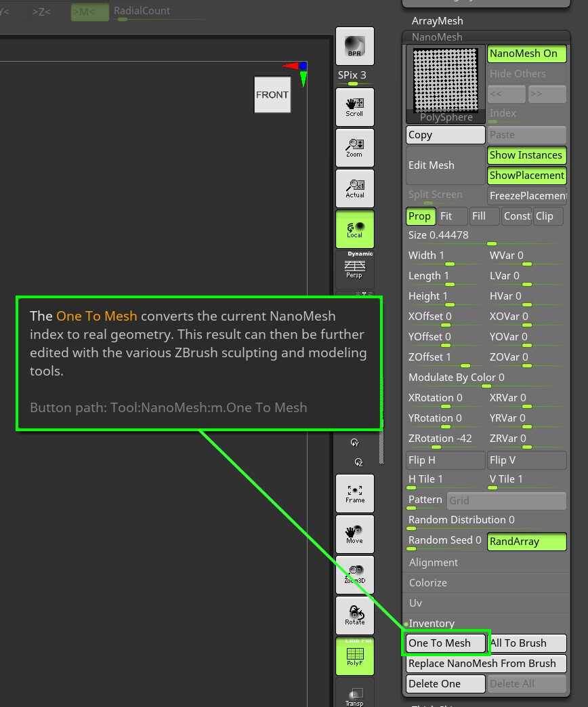588x707 pixels.
Task: Click the Delete One button
Action: pyautogui.click(x=446, y=684)
